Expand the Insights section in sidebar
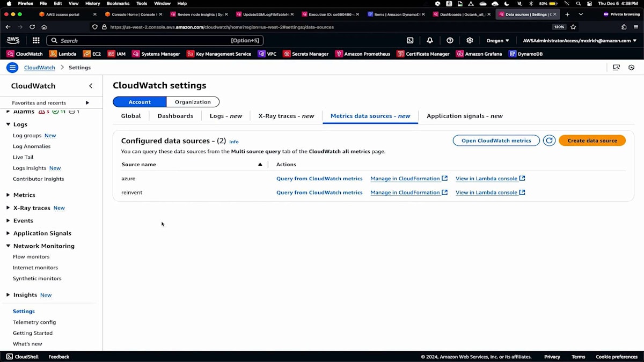Image resolution: width=644 pixels, height=362 pixels. (x=8, y=295)
